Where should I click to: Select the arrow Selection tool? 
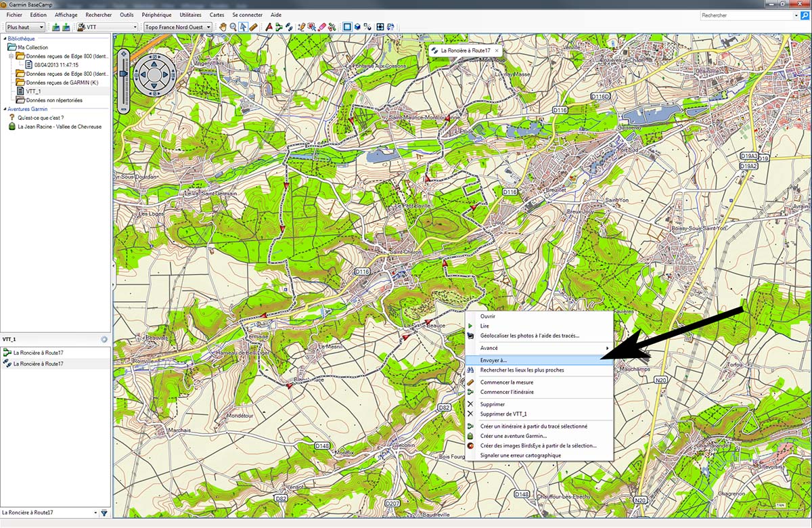243,27
